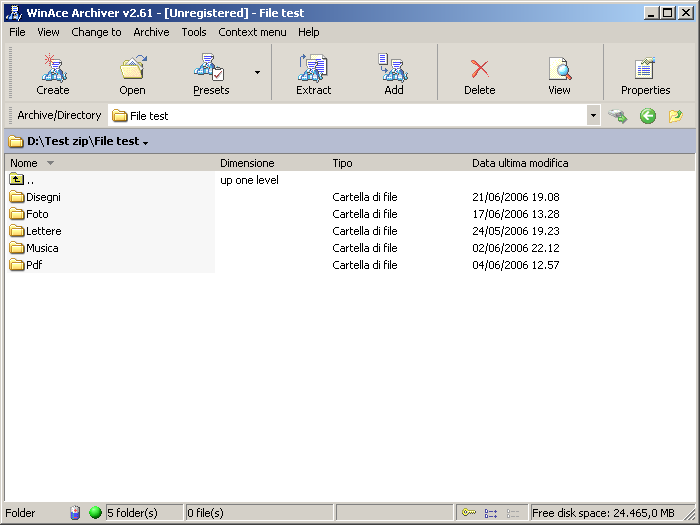Click the Presets toolbar icon
Viewport: 700px width, 525px height.
click(209, 68)
